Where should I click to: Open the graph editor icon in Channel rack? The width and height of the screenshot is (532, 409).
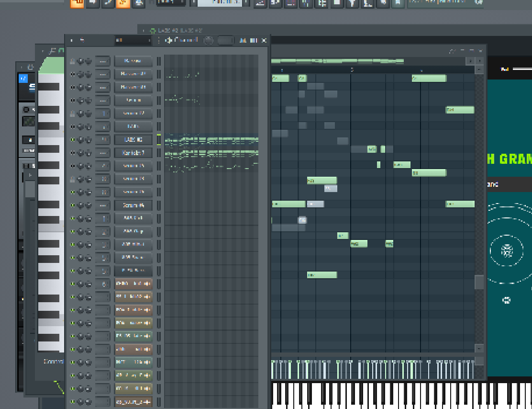click(243, 40)
